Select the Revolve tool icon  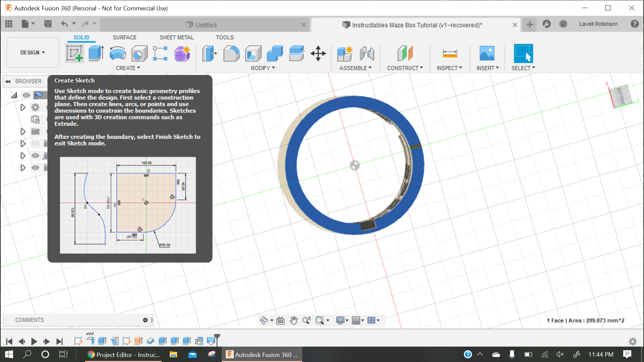coord(118,54)
